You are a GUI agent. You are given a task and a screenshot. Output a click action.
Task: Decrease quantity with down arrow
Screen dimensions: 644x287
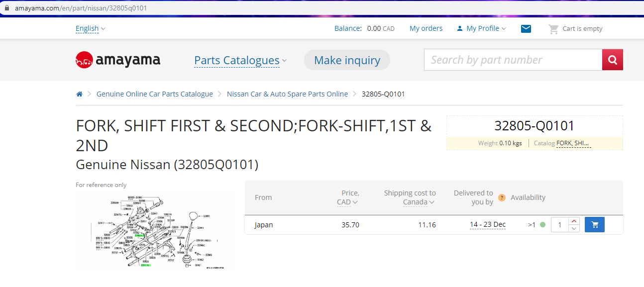click(x=574, y=228)
